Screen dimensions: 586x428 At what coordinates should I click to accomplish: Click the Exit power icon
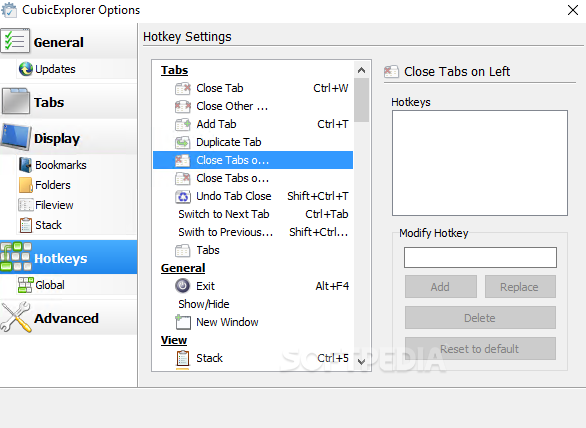click(x=182, y=286)
